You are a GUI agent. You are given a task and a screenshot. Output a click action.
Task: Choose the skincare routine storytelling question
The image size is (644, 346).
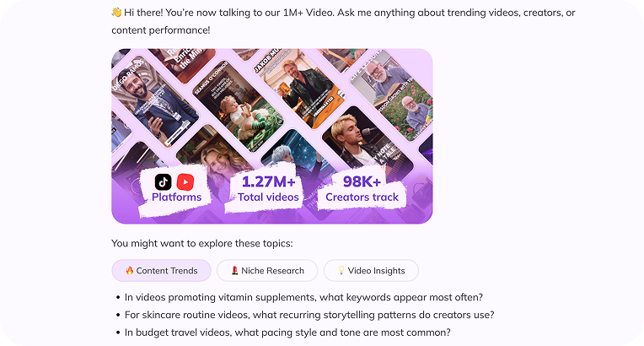pyautogui.click(x=309, y=315)
